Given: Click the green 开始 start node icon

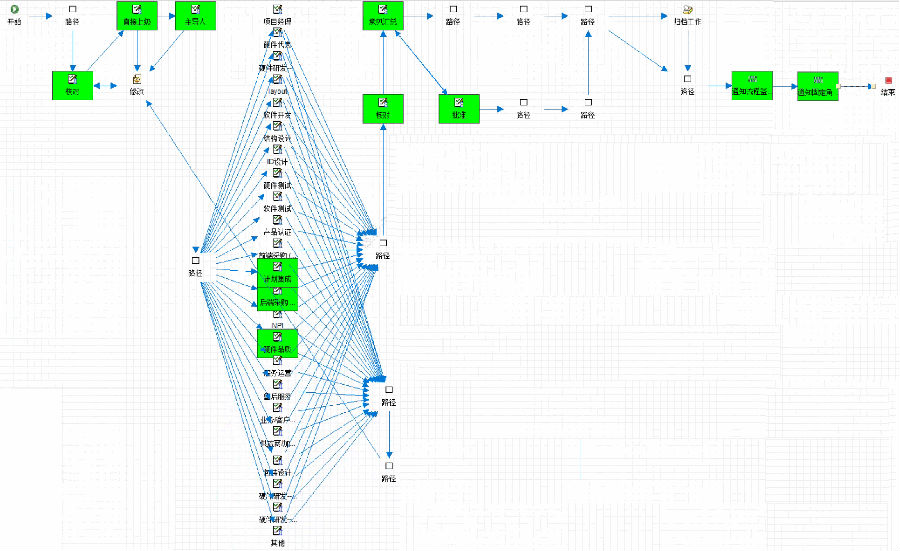Looking at the screenshot, I should (14, 10).
